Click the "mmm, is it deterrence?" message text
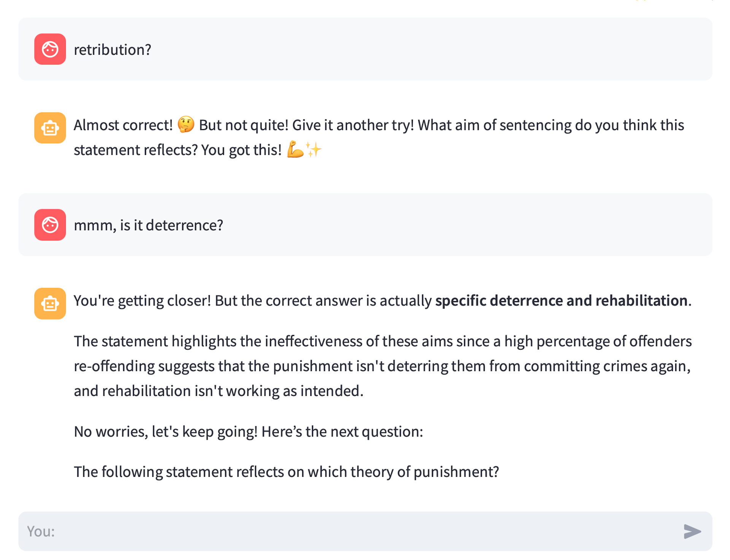The width and height of the screenshot is (730, 560). (148, 225)
